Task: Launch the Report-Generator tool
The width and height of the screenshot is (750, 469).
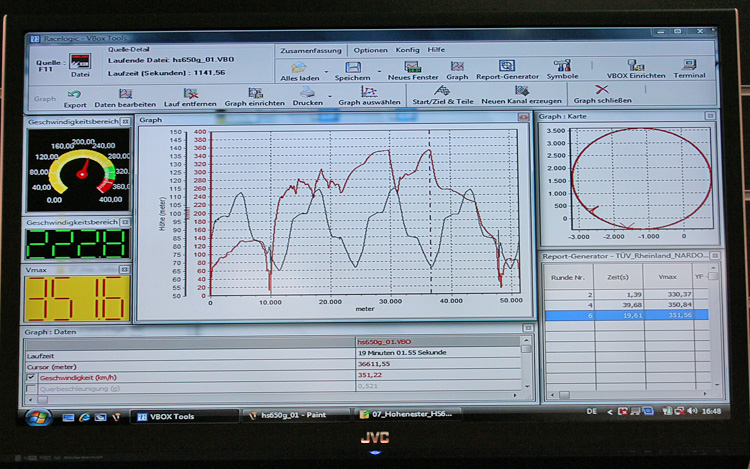Action: click(x=507, y=66)
